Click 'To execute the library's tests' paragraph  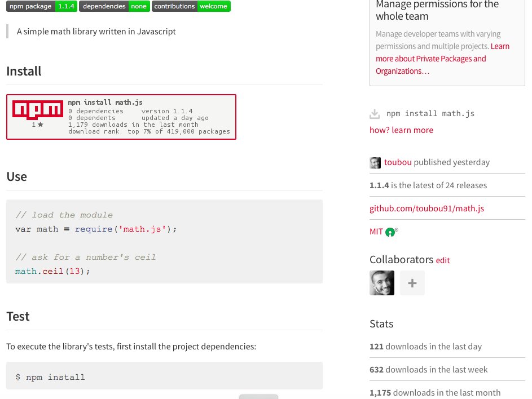(x=131, y=347)
